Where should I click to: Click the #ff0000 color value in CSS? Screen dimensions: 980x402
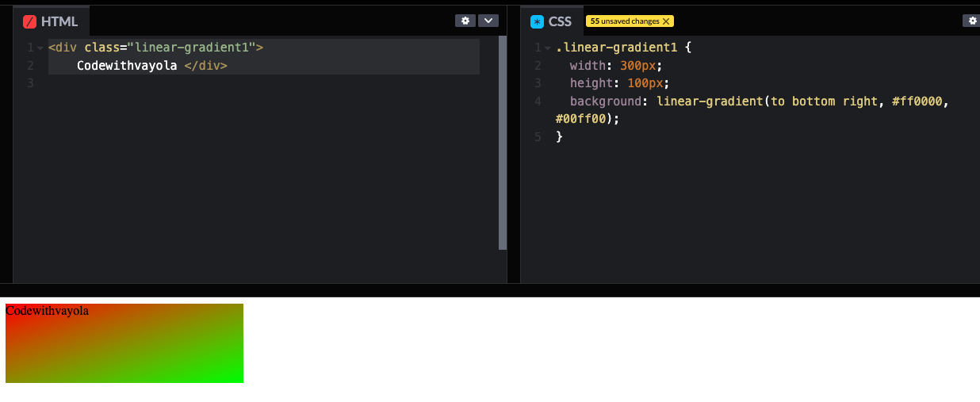coord(917,101)
